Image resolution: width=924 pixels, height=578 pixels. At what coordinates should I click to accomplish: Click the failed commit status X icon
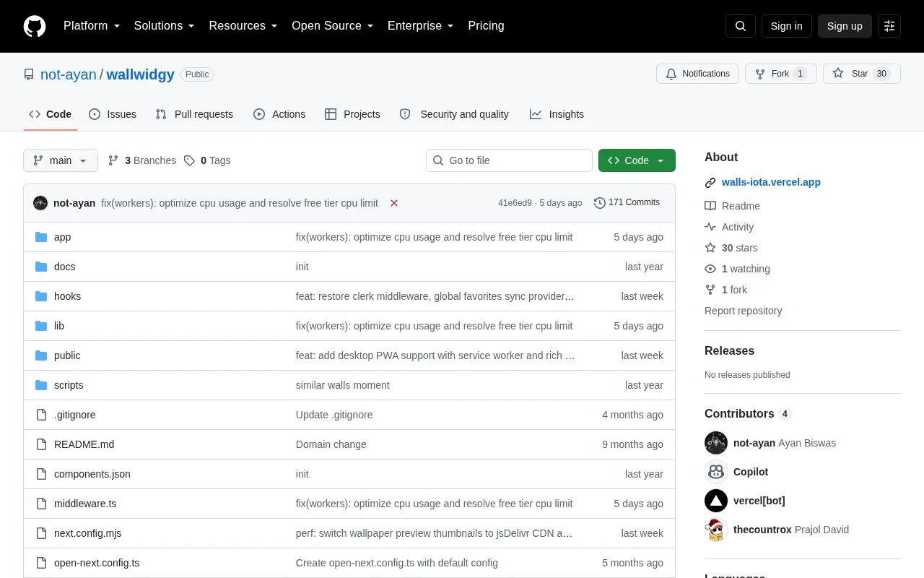[394, 203]
